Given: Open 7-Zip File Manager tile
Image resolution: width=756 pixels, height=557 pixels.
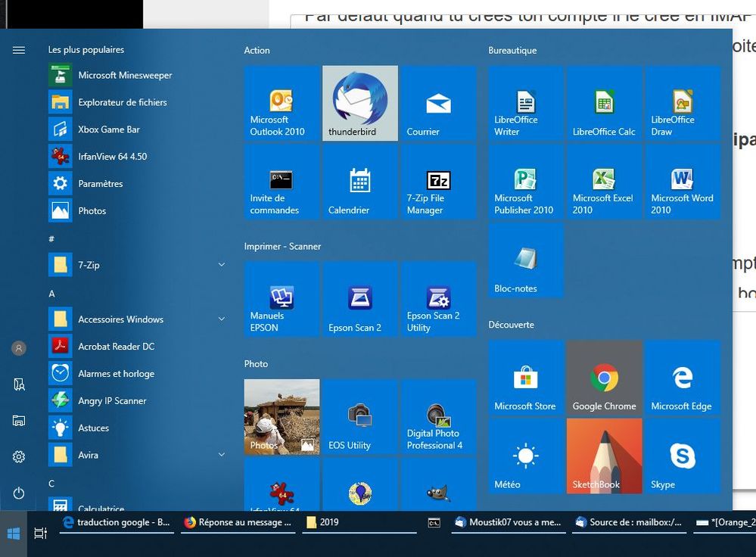Looking at the screenshot, I should click(438, 182).
